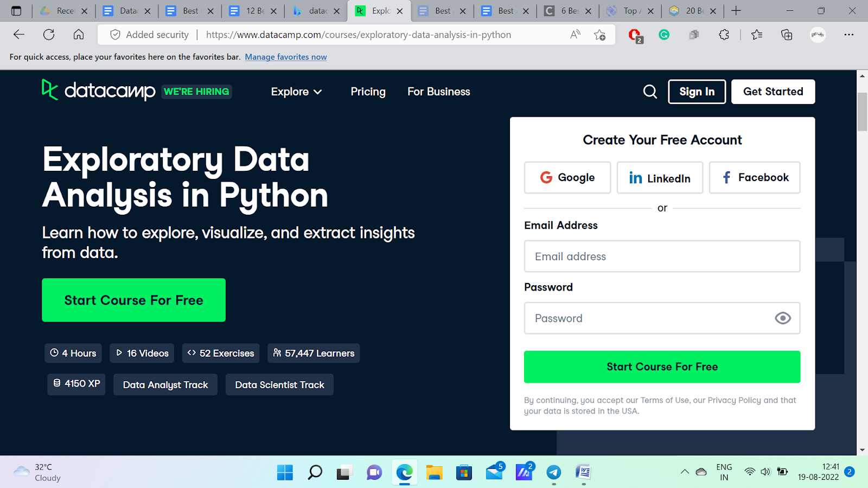Screen dimensions: 868x488
Task: Submit the form's Start Course For Free button
Action: 662,367
